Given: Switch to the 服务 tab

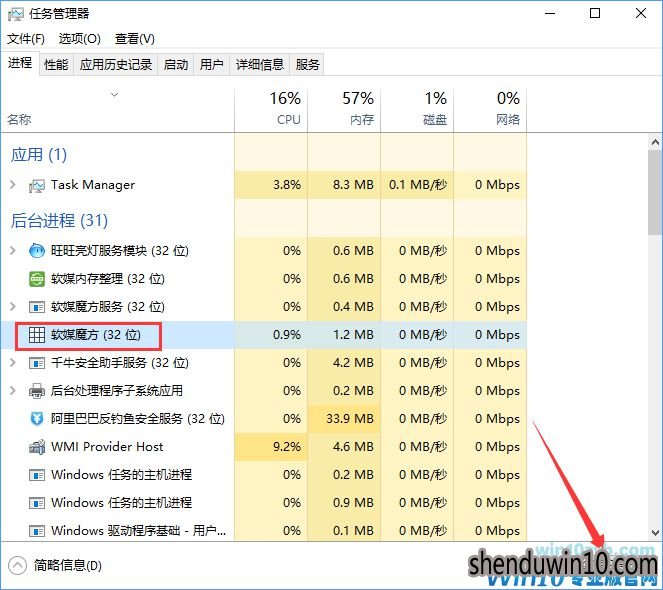Looking at the screenshot, I should pyautogui.click(x=307, y=65).
